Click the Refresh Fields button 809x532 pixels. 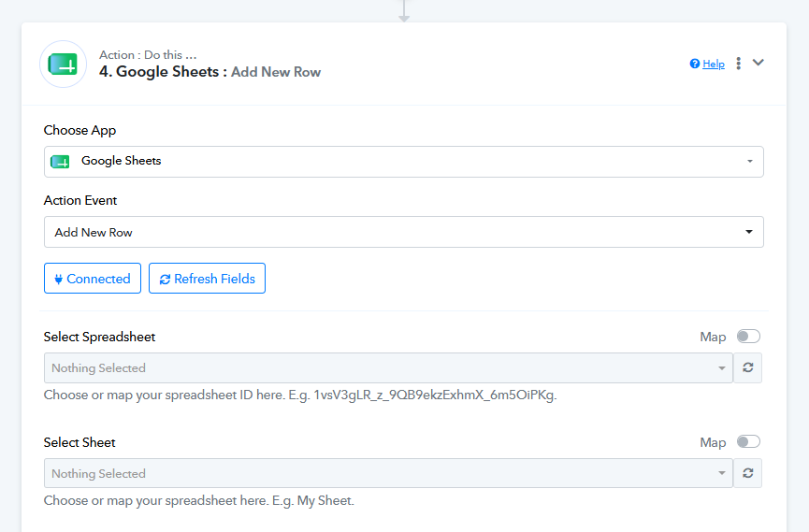coord(207,278)
